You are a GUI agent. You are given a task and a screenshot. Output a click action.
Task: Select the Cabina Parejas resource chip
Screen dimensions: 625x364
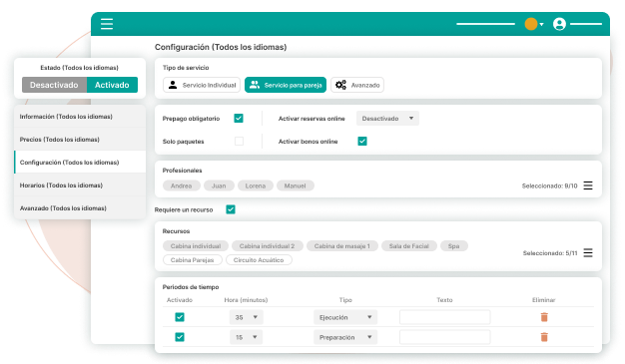tap(193, 260)
